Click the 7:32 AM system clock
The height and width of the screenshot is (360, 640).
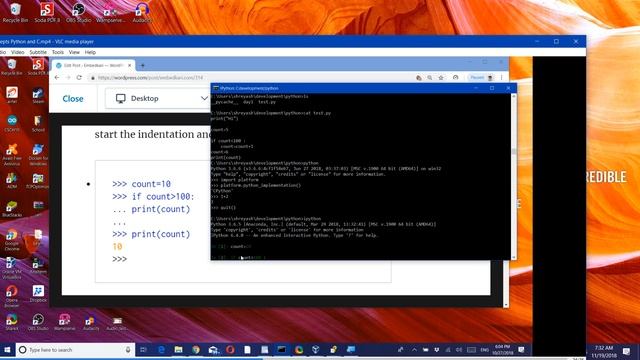[x=604, y=351]
